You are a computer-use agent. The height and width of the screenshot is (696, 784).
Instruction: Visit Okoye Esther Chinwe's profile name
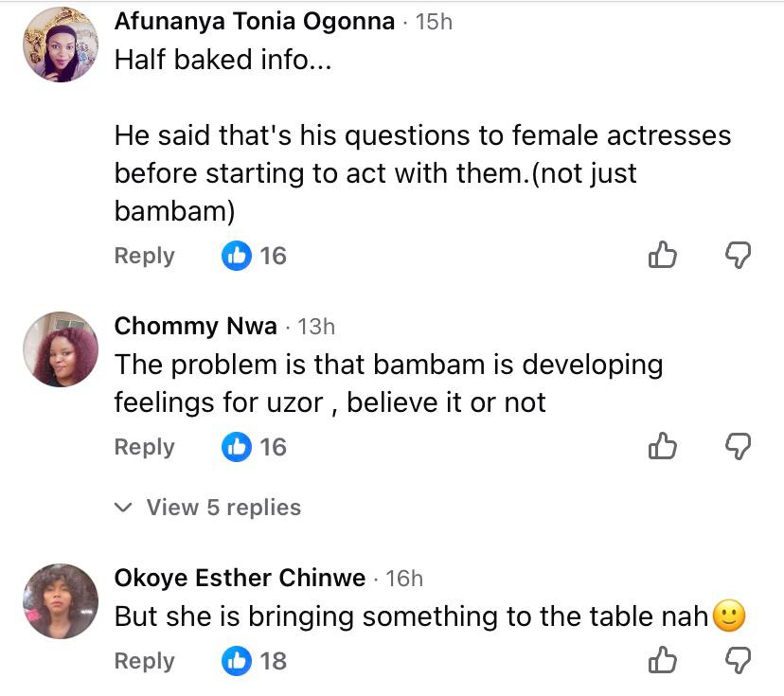click(240, 578)
